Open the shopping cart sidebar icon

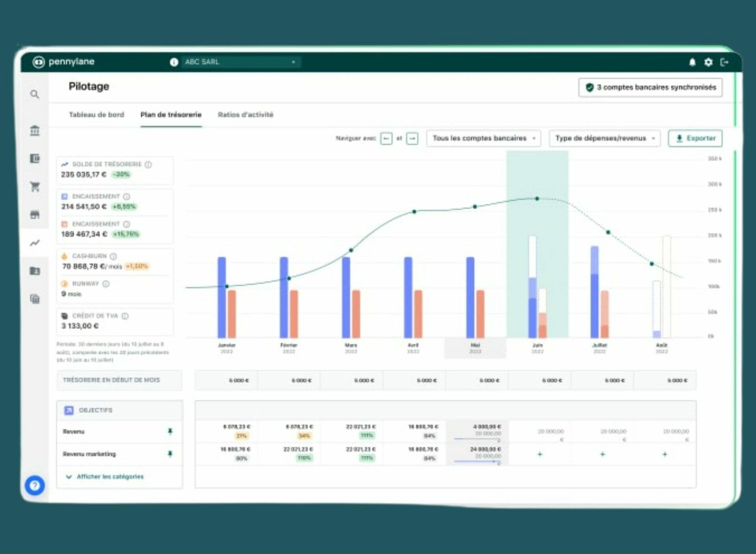click(x=35, y=187)
